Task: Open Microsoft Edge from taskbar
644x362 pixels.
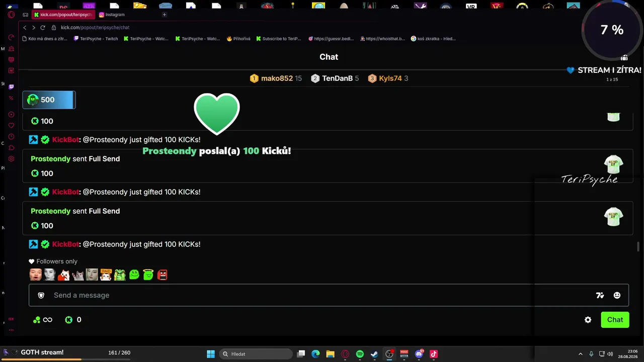Action: [315, 354]
